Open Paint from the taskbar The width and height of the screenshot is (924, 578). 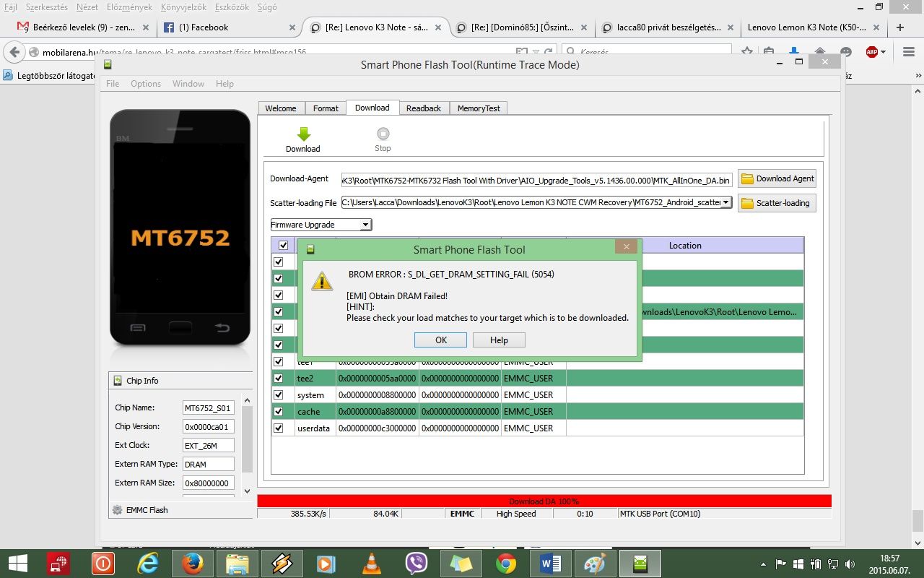tap(596, 564)
